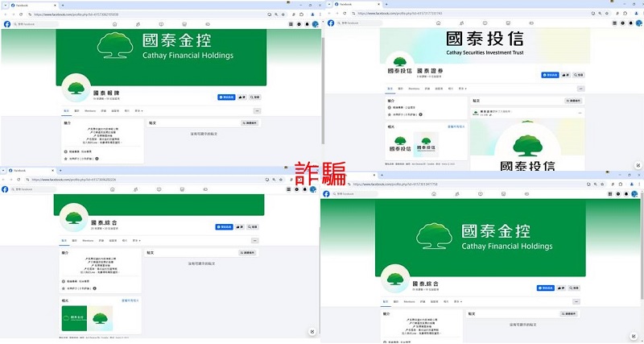Select Mentions tab on 國泰報牌 page
The height and width of the screenshot is (344, 644).
coord(90,111)
